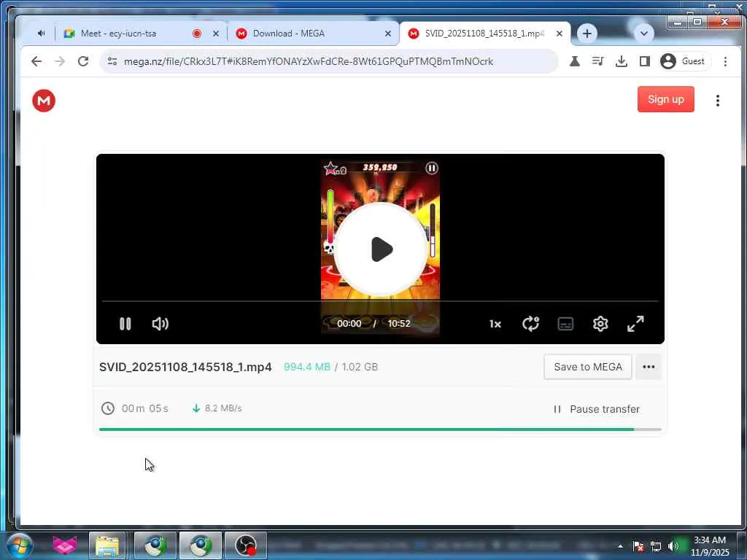This screenshot has width=747, height=560.
Task: Open more options next to Save to MEGA
Action: [649, 367]
